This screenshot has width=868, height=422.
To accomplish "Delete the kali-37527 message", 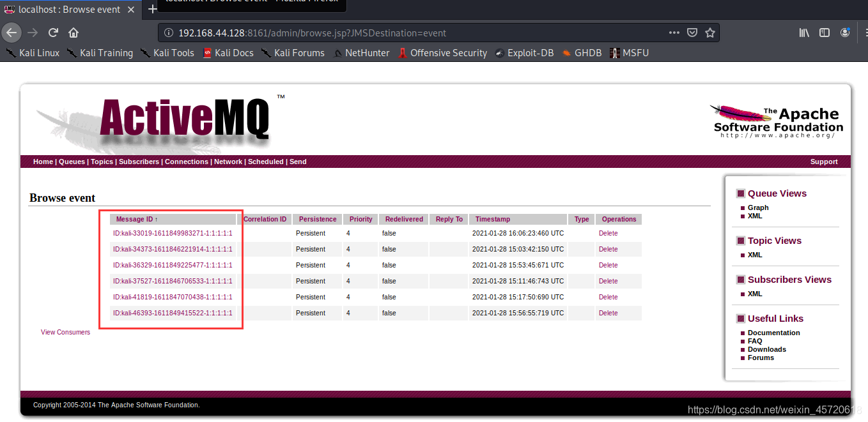I will tap(608, 281).
